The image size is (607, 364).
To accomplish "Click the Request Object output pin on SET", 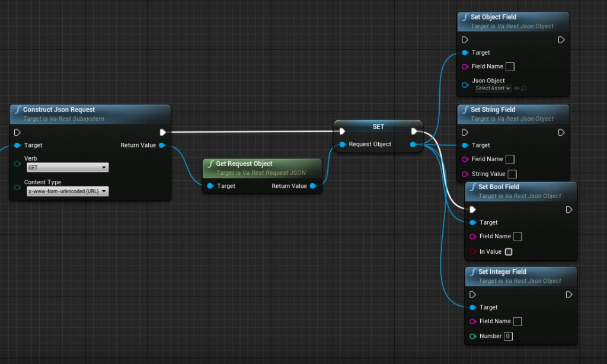I will point(413,145).
